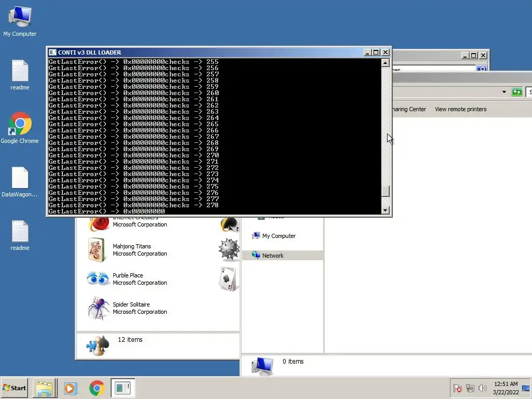Launch Google Chrome from the desktop shortcut

click(x=20, y=128)
